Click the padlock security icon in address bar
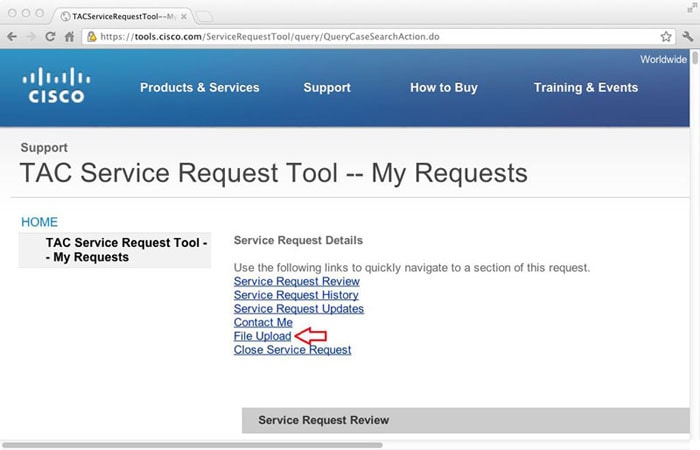This screenshot has width=700, height=450. click(92, 37)
